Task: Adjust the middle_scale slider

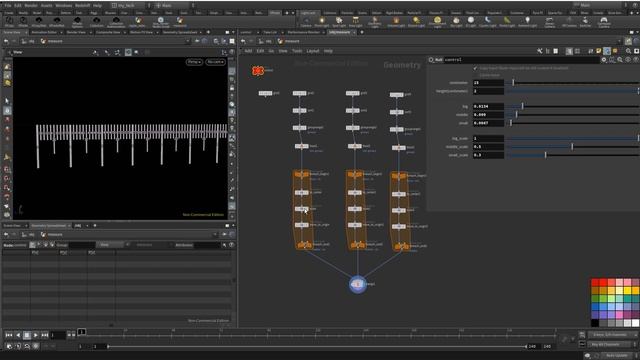Action: click(572, 147)
